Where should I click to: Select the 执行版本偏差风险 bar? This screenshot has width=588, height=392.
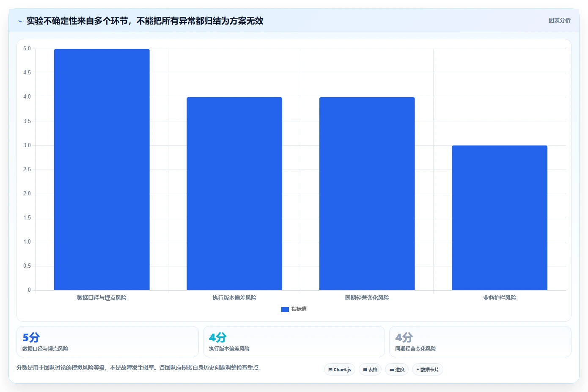[234, 194]
